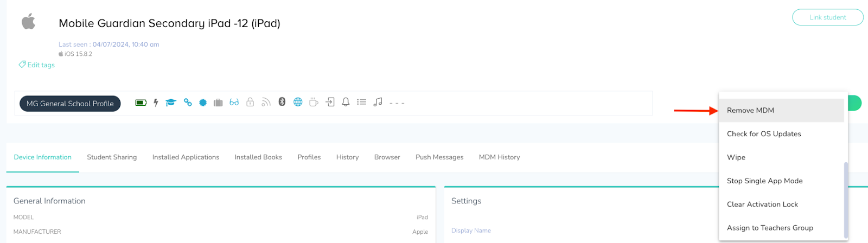Screen dimensions: 868x243
Task: Select Remove MDM from the menu
Action: pyautogui.click(x=781, y=110)
